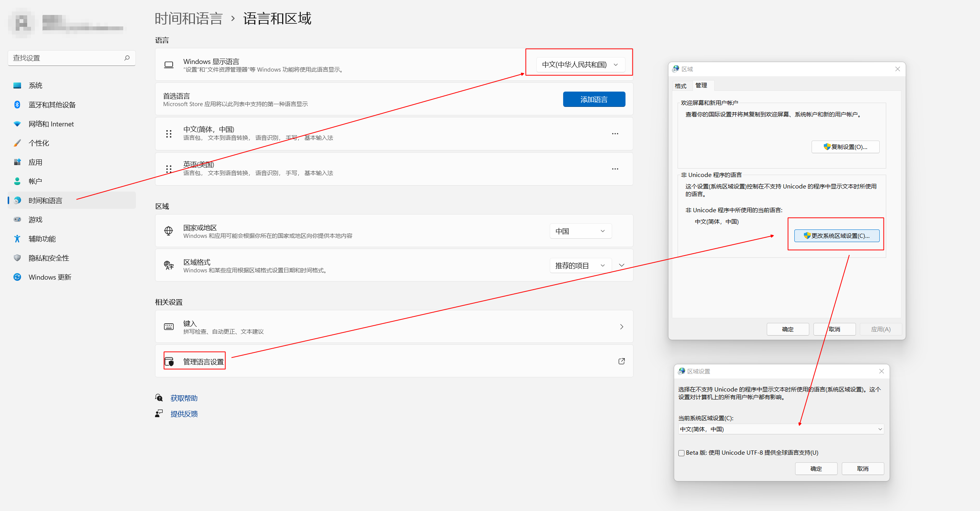The image size is (980, 511).
Task: Open the 获取帮助 link
Action: coord(184,398)
